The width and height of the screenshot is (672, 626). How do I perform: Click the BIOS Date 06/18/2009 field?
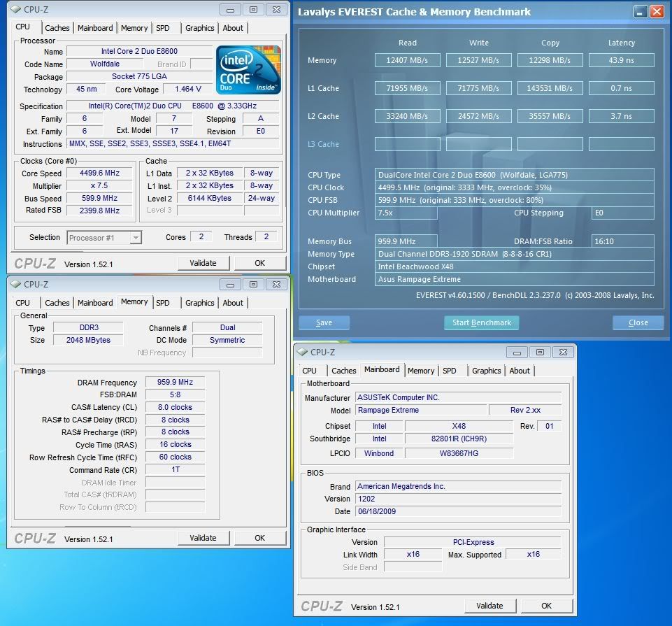459,511
